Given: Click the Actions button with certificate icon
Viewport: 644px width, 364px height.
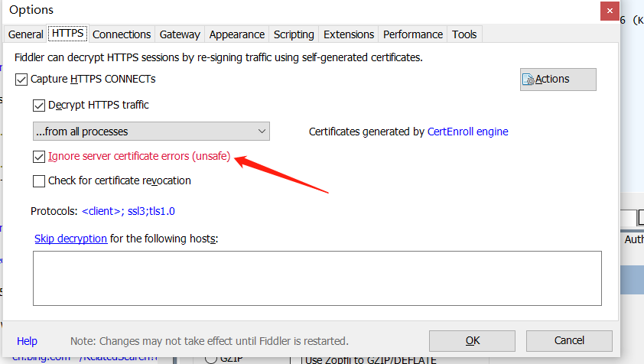Looking at the screenshot, I should pyautogui.click(x=558, y=80).
